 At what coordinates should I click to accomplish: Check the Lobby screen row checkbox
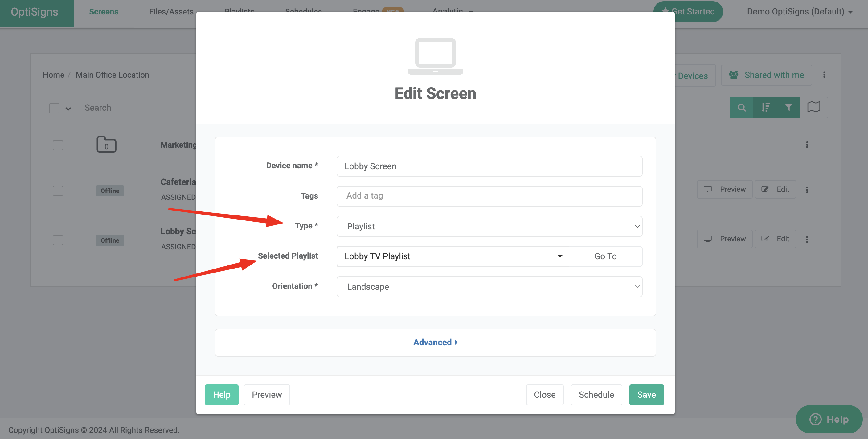pyautogui.click(x=58, y=240)
